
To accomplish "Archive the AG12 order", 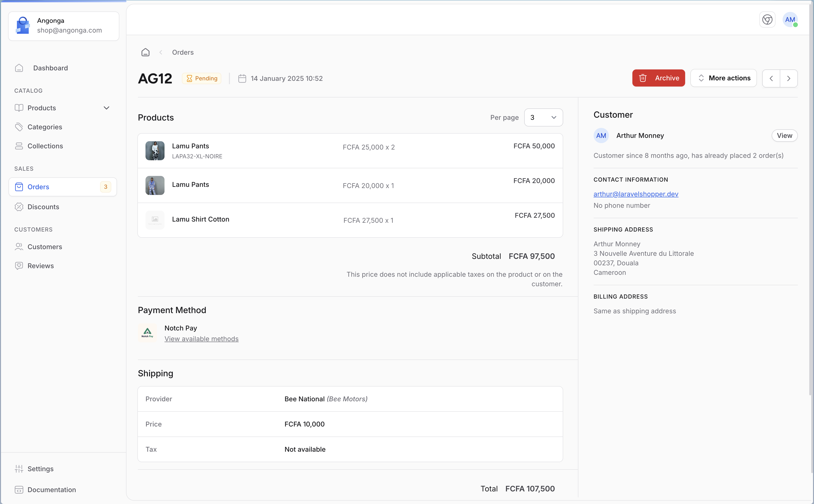I will [x=658, y=78].
